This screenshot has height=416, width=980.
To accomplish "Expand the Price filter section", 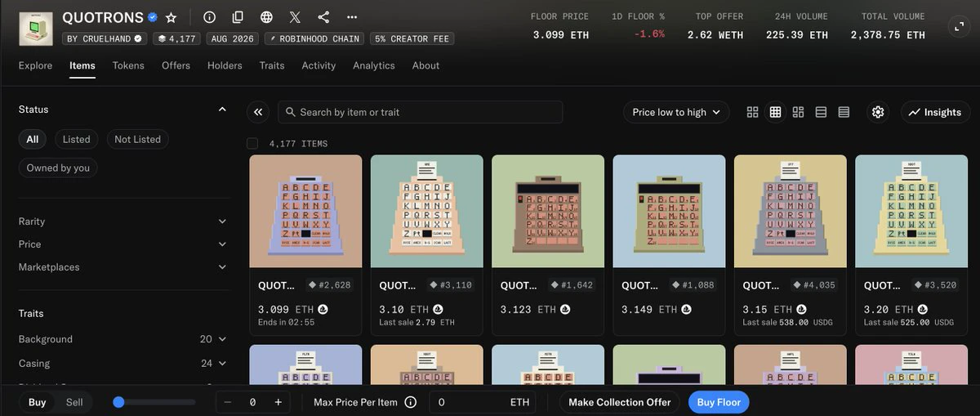I will pyautogui.click(x=122, y=244).
